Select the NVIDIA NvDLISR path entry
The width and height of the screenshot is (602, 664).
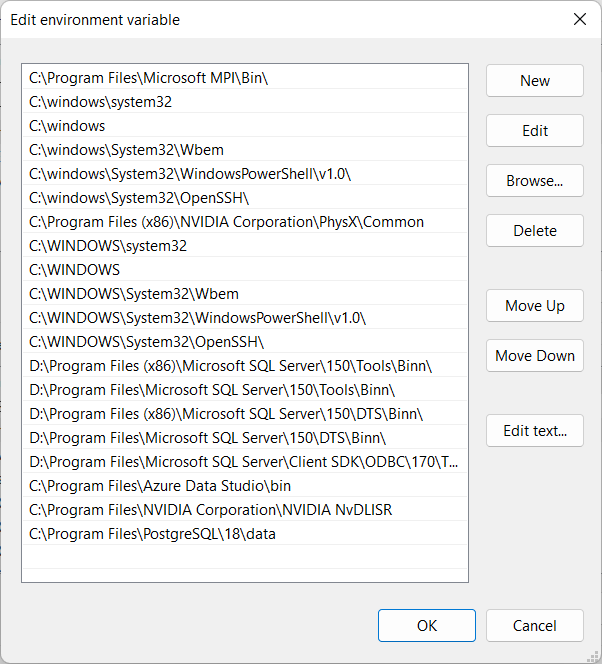[x=245, y=509]
